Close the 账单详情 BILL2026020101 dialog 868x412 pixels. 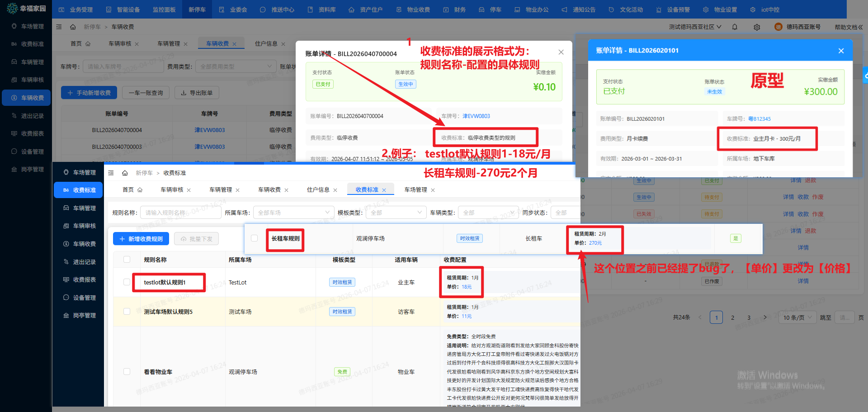point(841,51)
